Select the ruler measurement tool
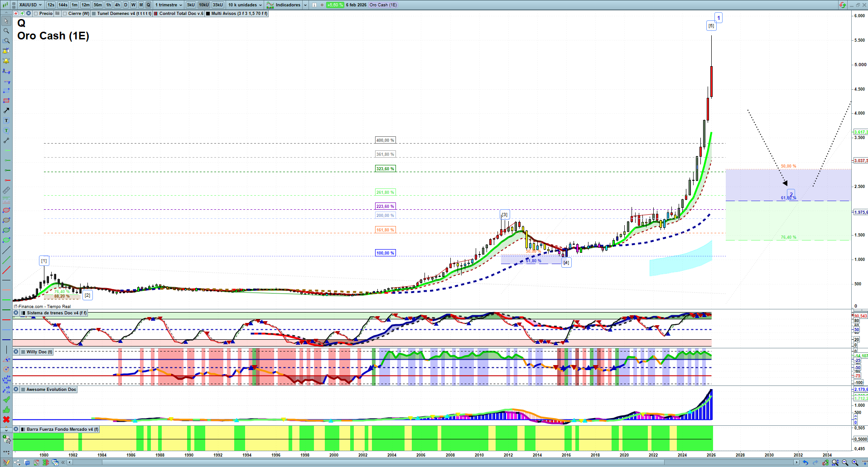Image resolution: width=868 pixels, height=467 pixels. click(x=6, y=191)
